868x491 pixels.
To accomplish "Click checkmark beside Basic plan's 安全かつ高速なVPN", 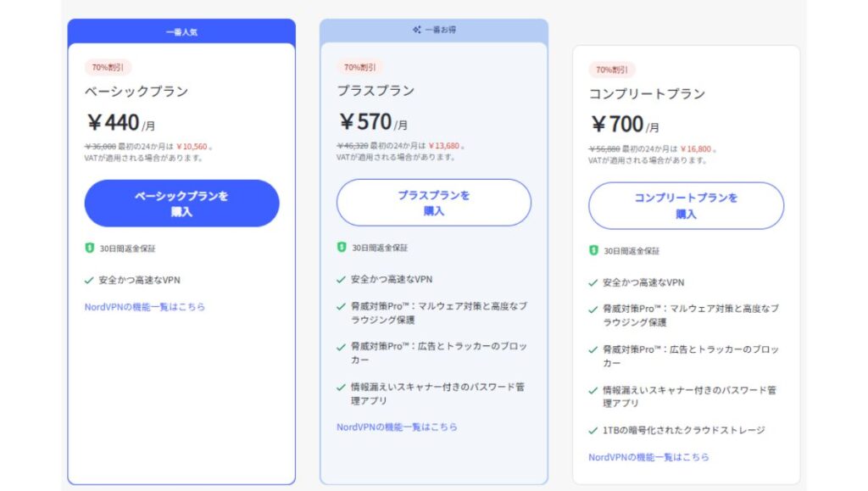I will pos(89,280).
